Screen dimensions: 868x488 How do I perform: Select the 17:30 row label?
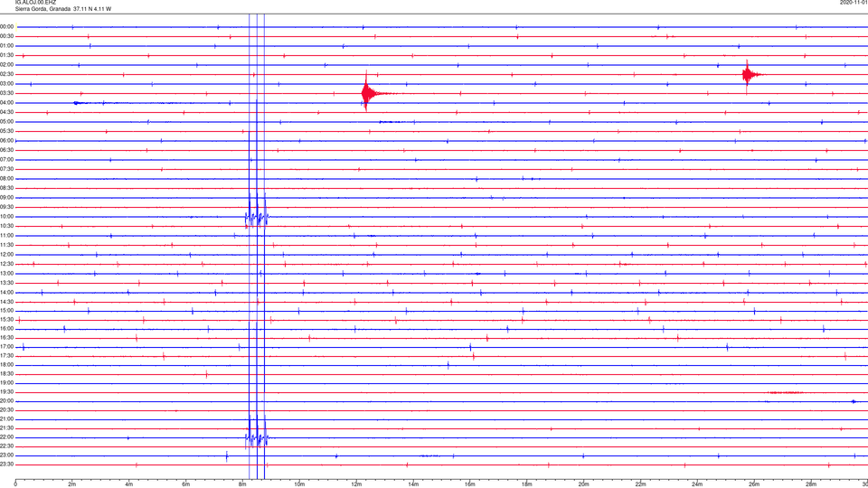(6, 356)
